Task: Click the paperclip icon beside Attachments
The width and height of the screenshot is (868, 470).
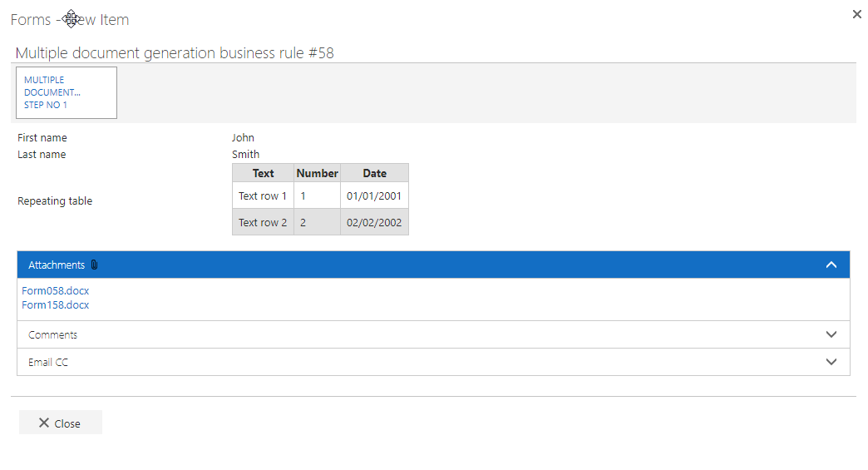Action: tap(94, 265)
